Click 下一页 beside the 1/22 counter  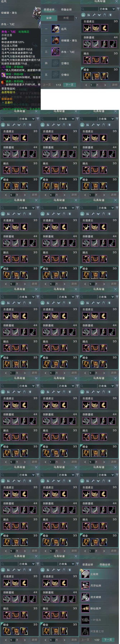[x=108, y=640]
